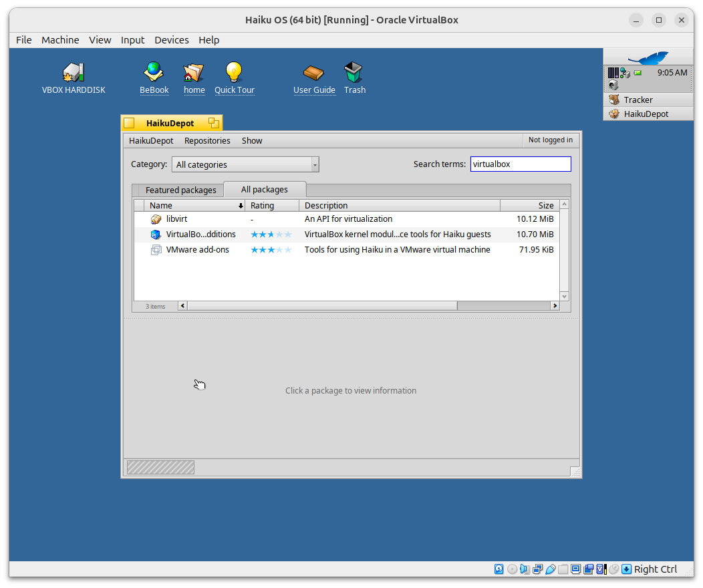Viewport: 703px width, 588px height.
Task: Open the Haiku leaf Deskbar menu
Action: (648, 58)
